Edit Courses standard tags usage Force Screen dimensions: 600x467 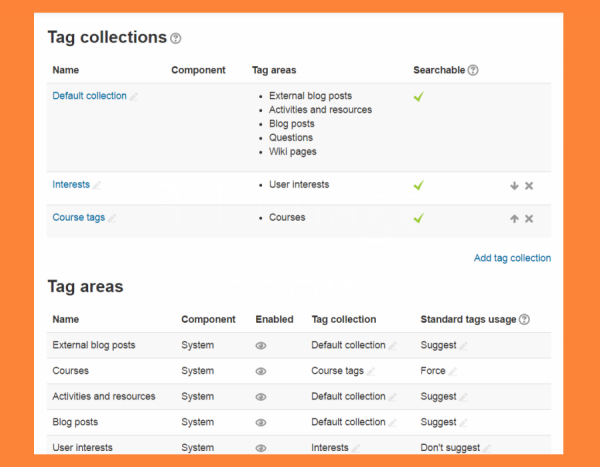click(x=452, y=371)
